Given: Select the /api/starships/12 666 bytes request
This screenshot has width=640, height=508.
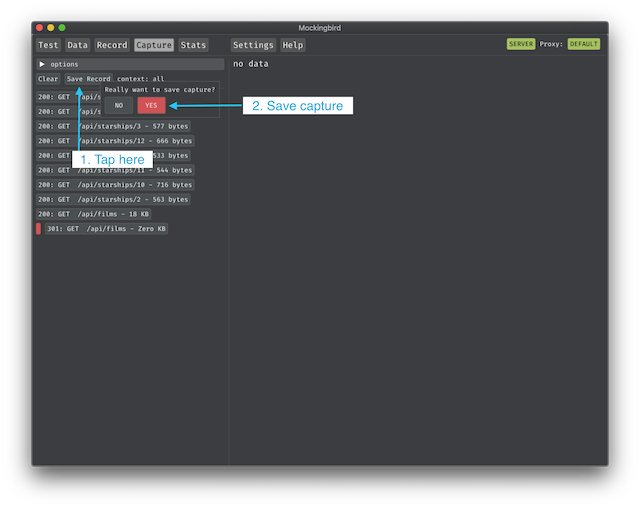Looking at the screenshot, I should [114, 141].
